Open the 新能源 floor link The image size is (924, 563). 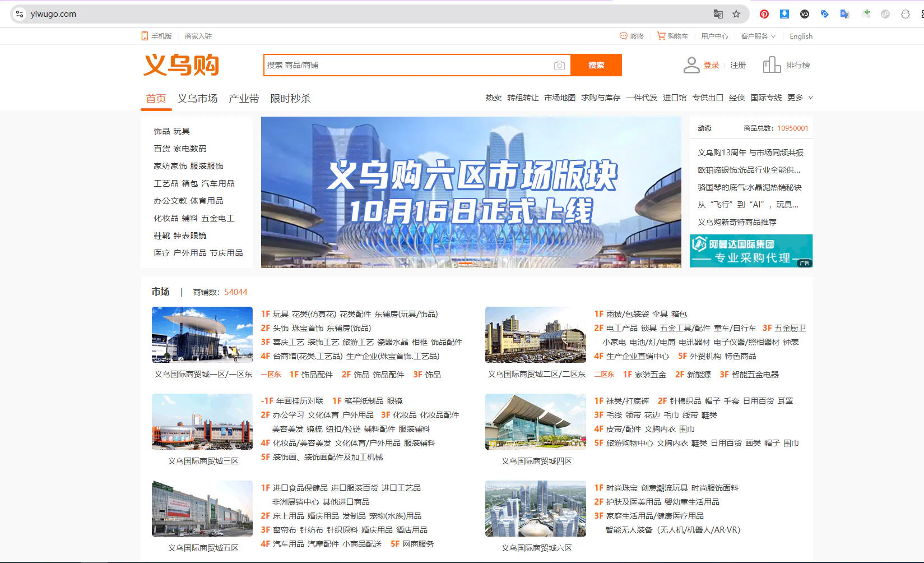pos(699,375)
